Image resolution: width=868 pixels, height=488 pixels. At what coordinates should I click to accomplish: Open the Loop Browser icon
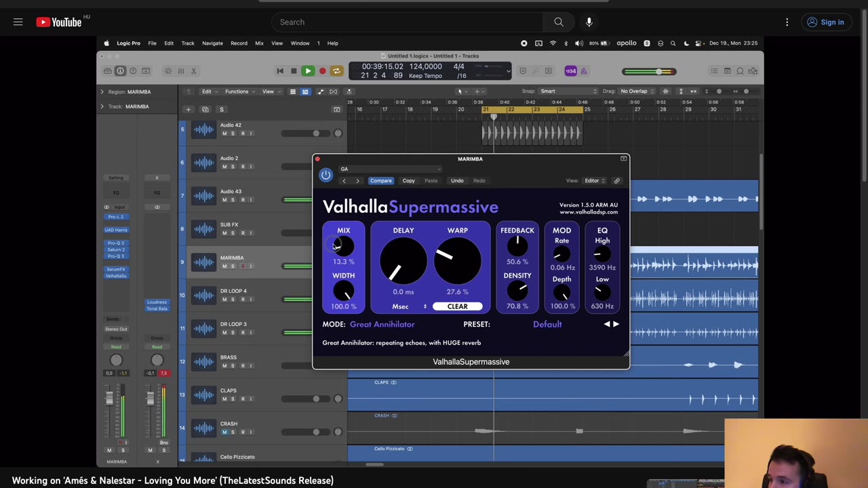point(740,70)
